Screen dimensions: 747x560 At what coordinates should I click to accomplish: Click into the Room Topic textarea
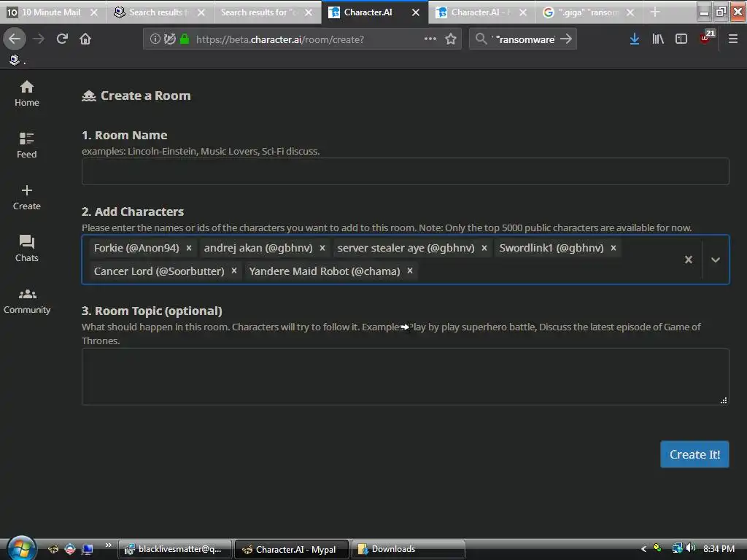pyautogui.click(x=405, y=376)
